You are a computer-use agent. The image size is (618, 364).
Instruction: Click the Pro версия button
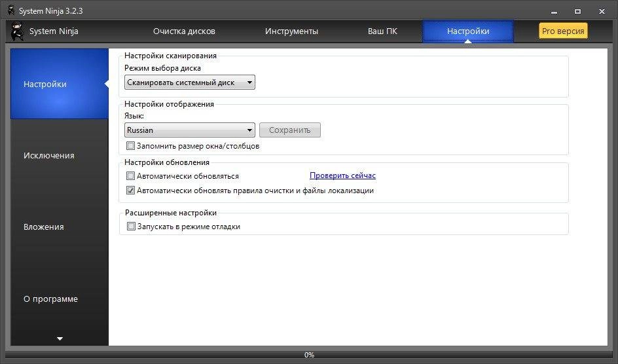(x=563, y=31)
